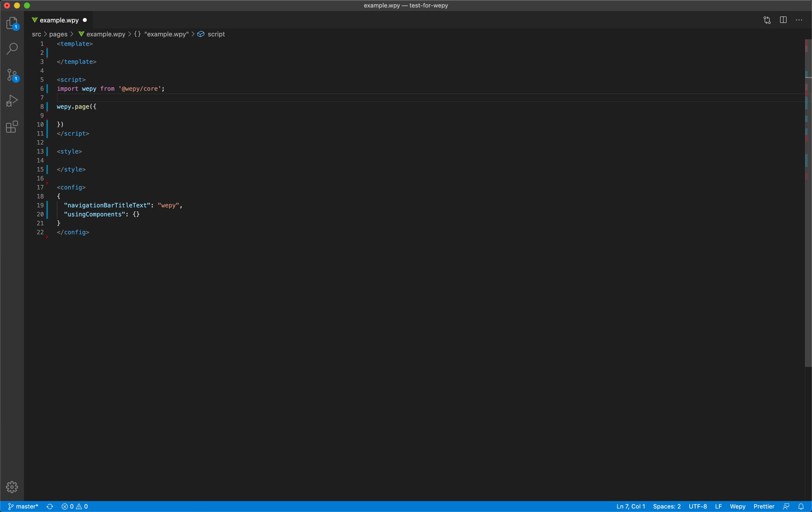
Task: Open the Explorer view in activity bar
Action: pyautogui.click(x=12, y=23)
